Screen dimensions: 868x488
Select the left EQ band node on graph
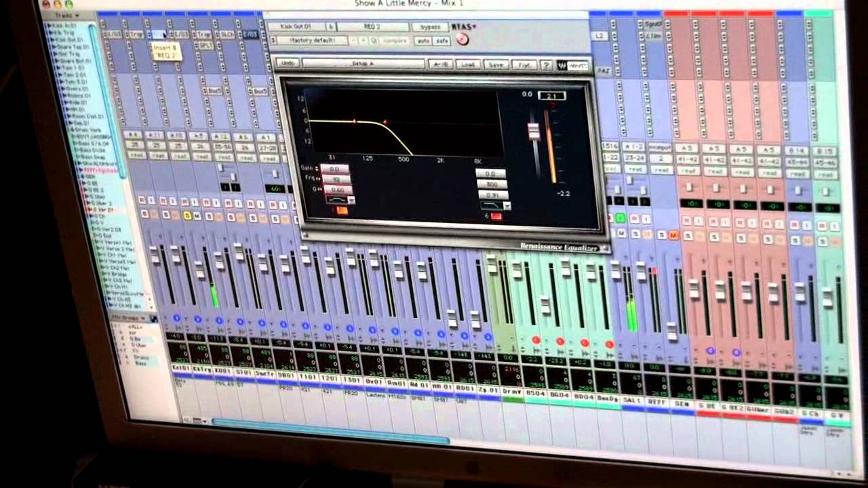coord(354,121)
